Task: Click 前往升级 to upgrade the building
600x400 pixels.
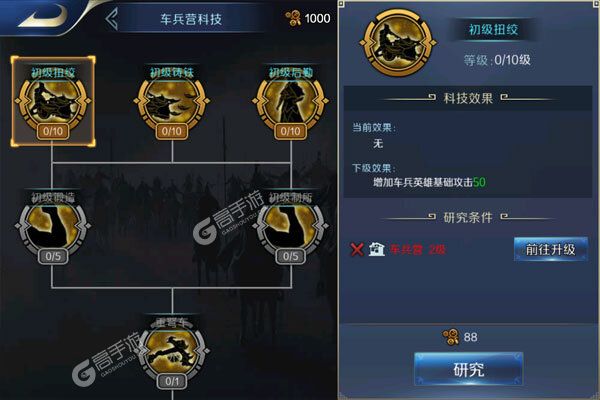Action: click(x=551, y=249)
